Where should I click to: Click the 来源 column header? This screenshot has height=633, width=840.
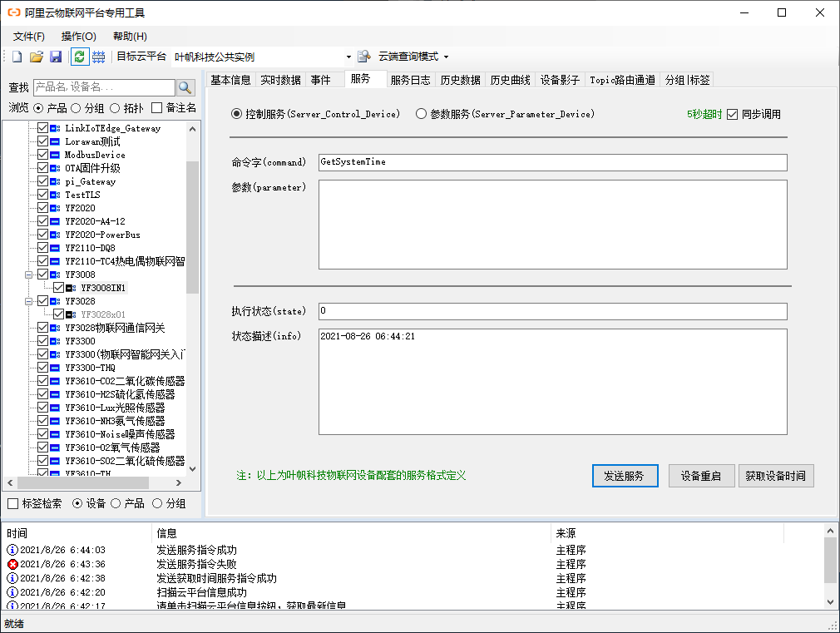667,533
